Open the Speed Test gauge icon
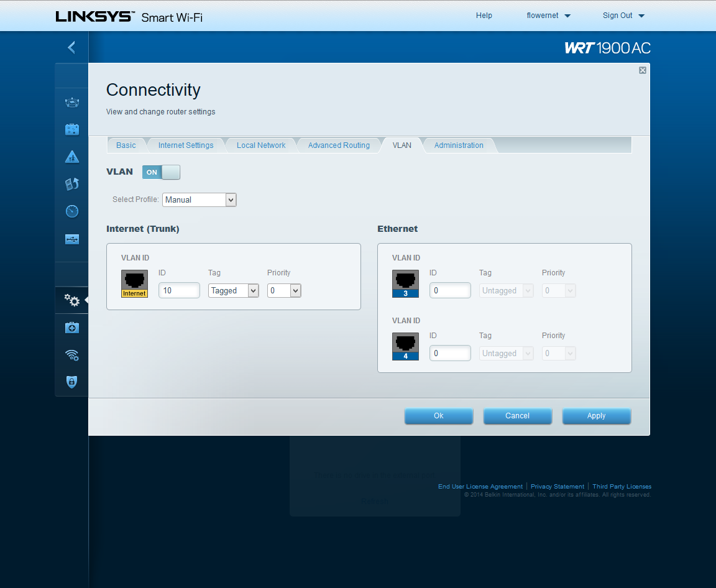 (72, 211)
